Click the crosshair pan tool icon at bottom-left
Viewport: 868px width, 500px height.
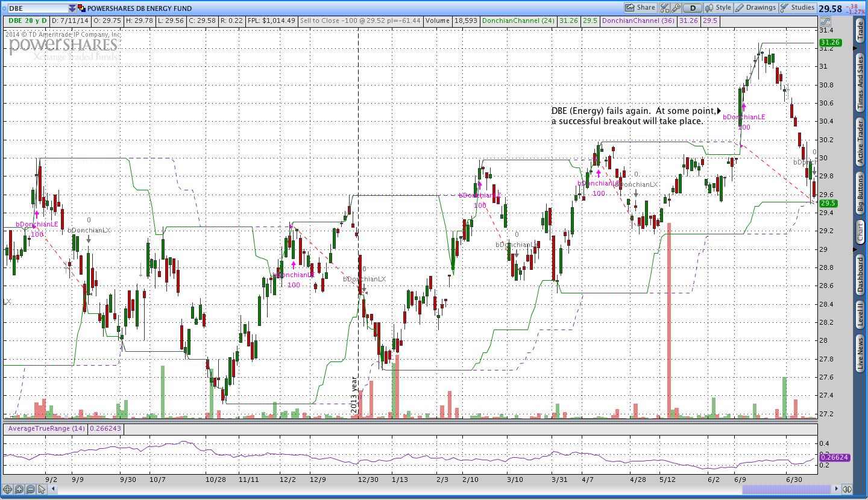tap(7, 489)
